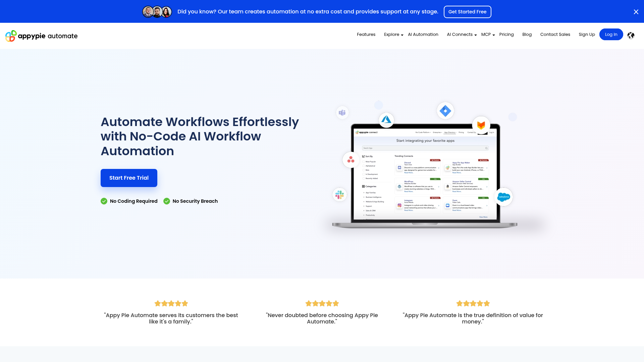Image resolution: width=644 pixels, height=362 pixels.
Task: Click the Salesforce icon near the laptop
Action: point(503,197)
